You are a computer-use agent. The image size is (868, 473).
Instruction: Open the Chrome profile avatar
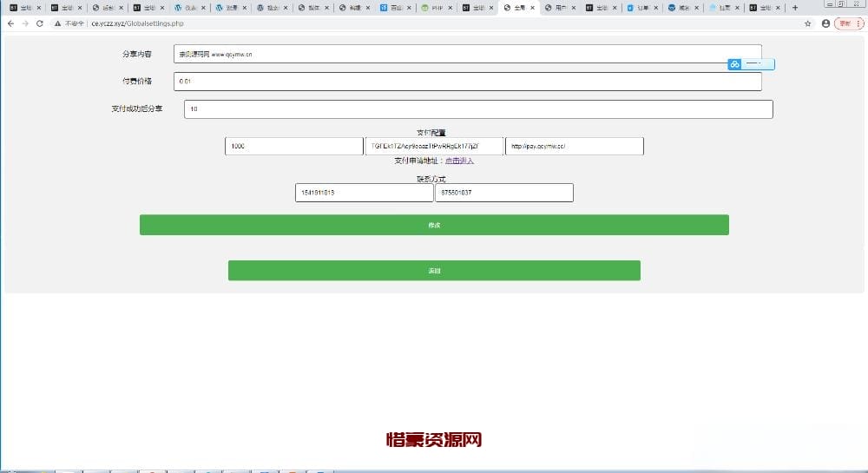[x=826, y=23]
